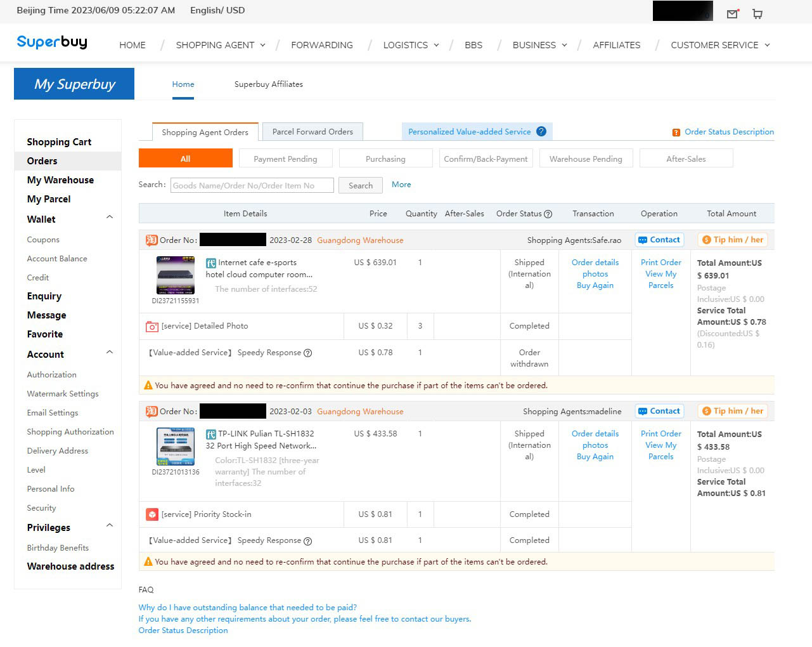Click agent icon beside TP-LINK Pulian item
This screenshot has width=812, height=647.
[211, 434]
